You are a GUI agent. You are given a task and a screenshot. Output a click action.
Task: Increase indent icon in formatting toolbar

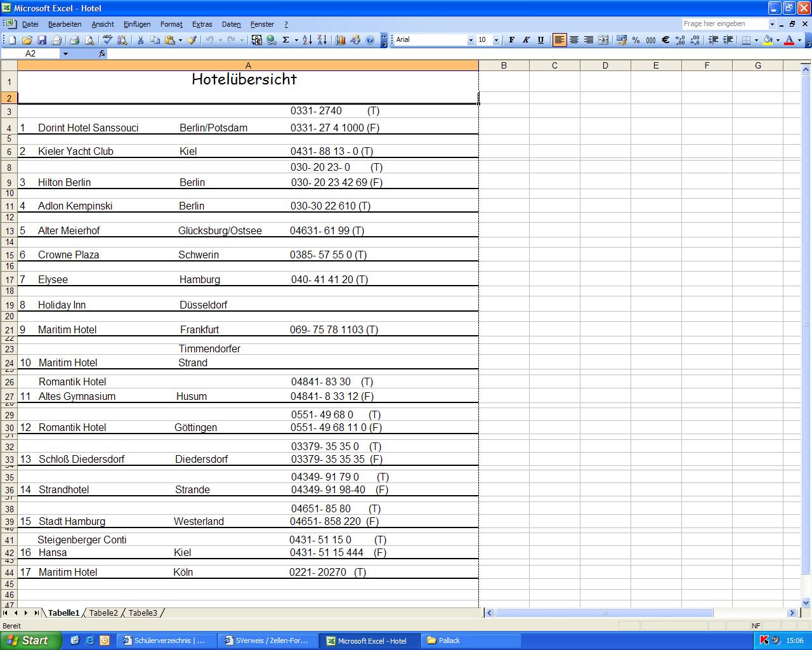[x=728, y=40]
